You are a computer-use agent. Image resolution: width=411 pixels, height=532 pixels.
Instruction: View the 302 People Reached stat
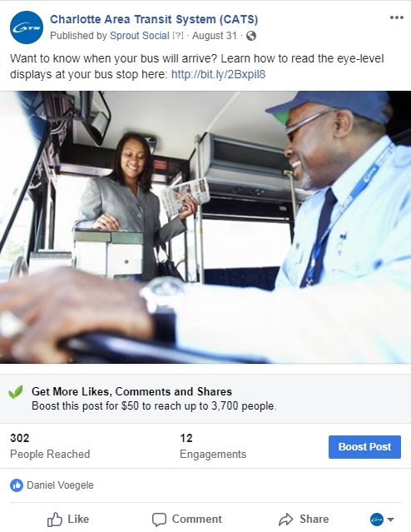coord(50,446)
